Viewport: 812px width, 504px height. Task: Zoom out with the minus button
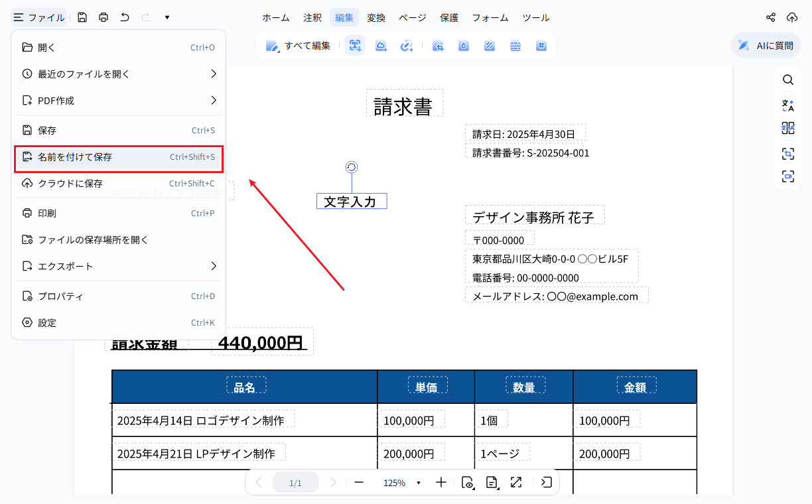(359, 482)
